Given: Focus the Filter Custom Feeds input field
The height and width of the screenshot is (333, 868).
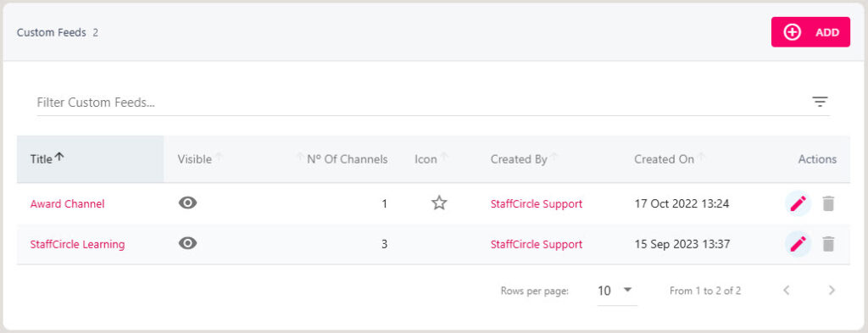Looking at the screenshot, I should [x=420, y=103].
